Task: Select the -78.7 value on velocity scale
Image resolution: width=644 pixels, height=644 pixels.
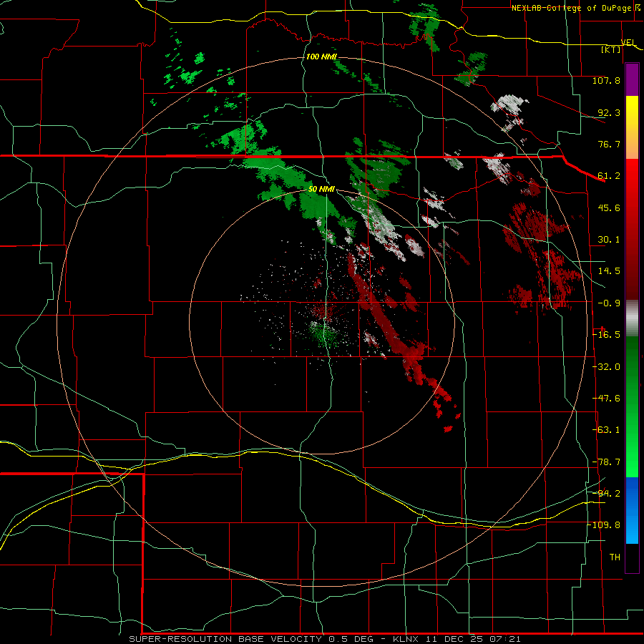Action: point(606,462)
